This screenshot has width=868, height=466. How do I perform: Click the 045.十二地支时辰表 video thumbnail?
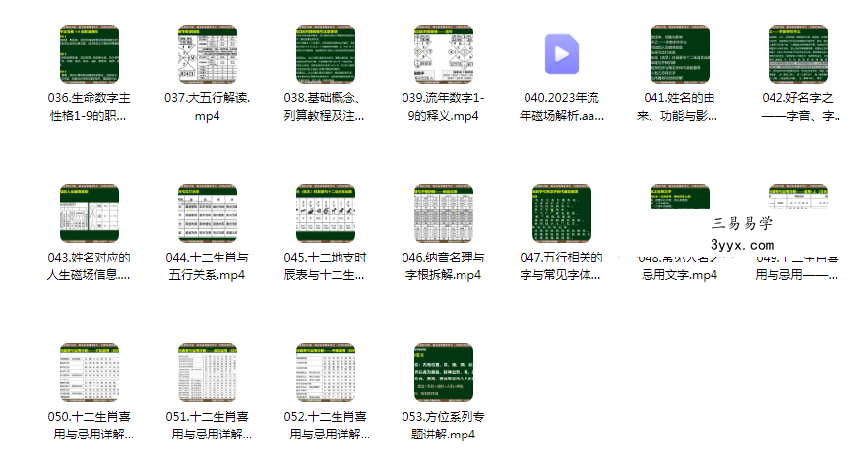coord(326,212)
